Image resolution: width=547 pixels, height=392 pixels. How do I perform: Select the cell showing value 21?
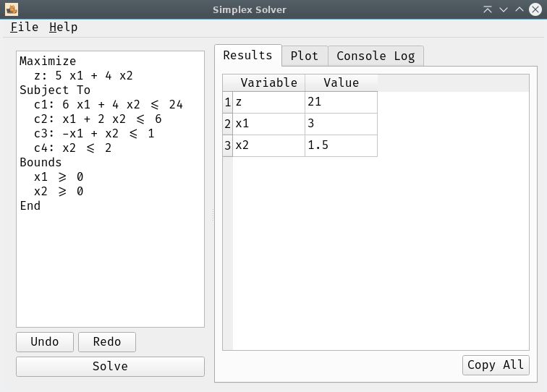pos(341,103)
